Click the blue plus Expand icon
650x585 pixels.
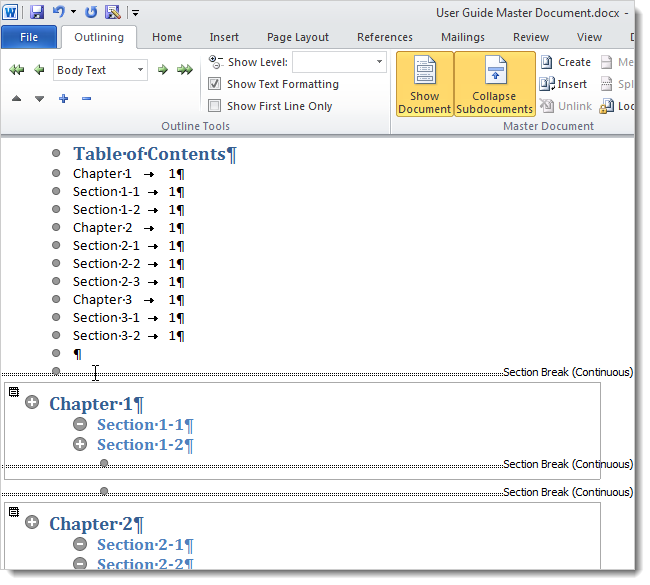(x=63, y=99)
